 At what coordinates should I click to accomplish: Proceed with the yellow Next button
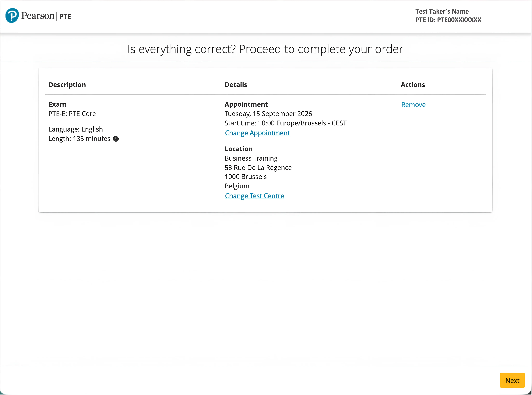click(512, 380)
